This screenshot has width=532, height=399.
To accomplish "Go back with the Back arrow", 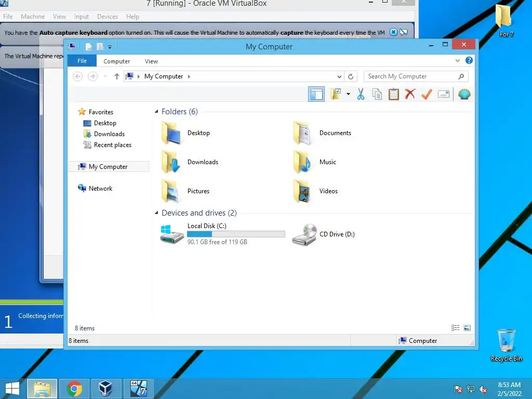I will pyautogui.click(x=78, y=76).
